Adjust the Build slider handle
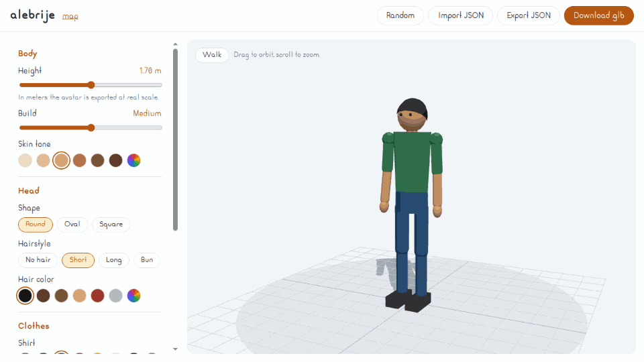 pos(91,127)
